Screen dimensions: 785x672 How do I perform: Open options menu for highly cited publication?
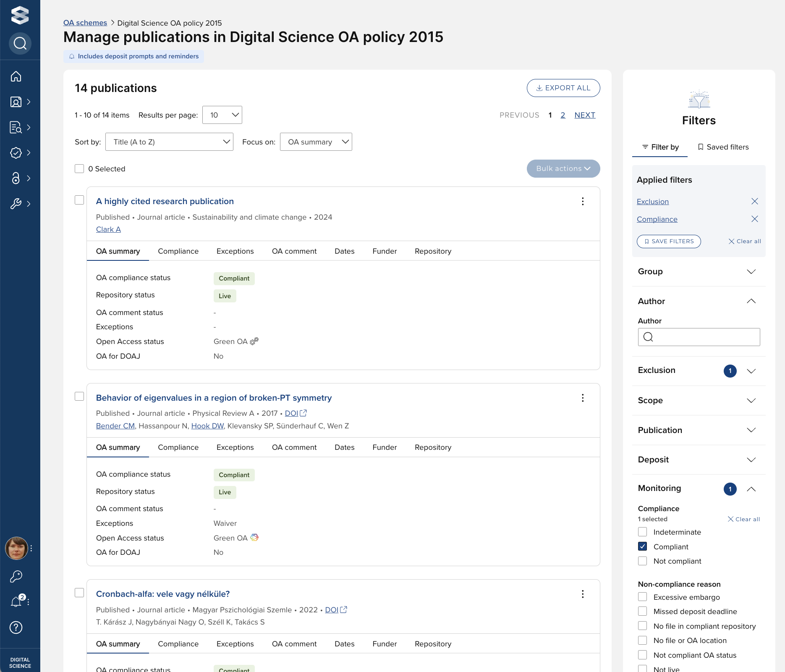(x=583, y=202)
